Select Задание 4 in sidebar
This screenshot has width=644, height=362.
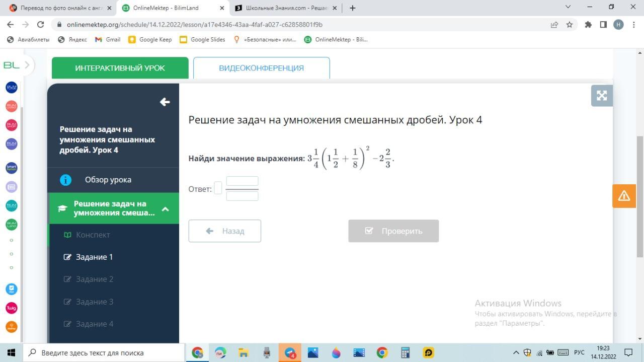[x=95, y=324]
